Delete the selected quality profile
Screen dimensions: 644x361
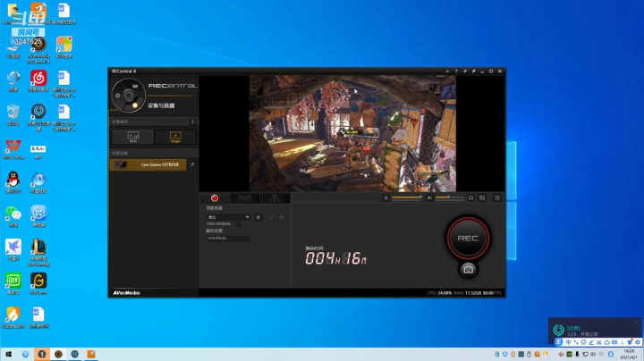pyautogui.click(x=282, y=217)
